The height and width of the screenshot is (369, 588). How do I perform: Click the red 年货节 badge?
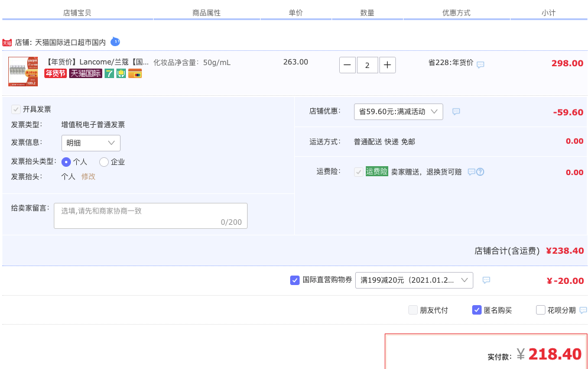pyautogui.click(x=56, y=73)
